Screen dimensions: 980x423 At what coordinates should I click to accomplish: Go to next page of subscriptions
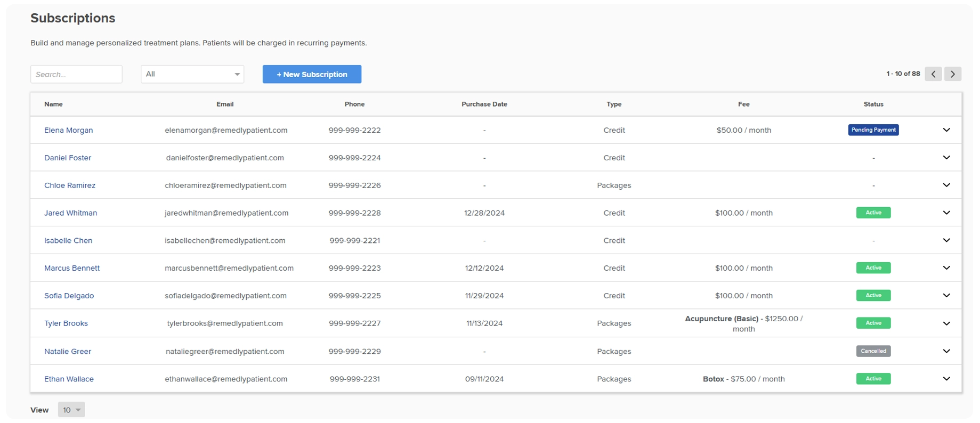coord(952,74)
